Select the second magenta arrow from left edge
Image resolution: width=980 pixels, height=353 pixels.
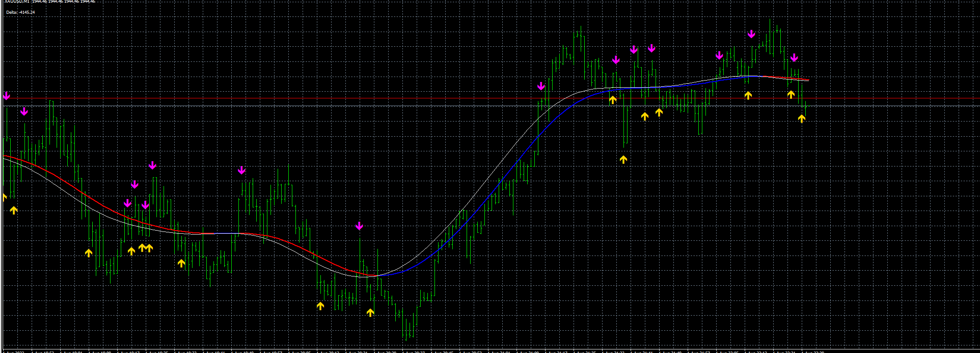24,111
